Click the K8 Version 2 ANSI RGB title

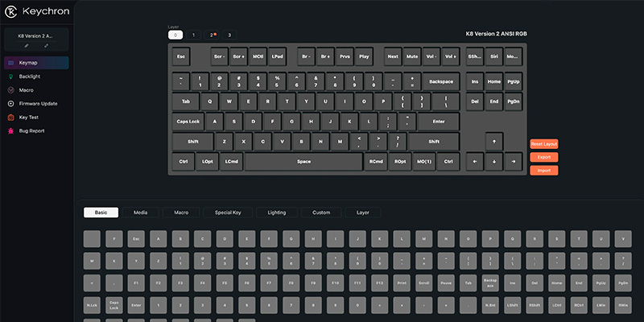pos(496,34)
